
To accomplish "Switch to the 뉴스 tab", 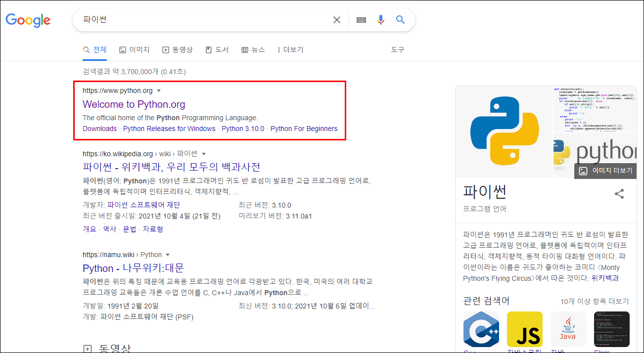I will 253,50.
